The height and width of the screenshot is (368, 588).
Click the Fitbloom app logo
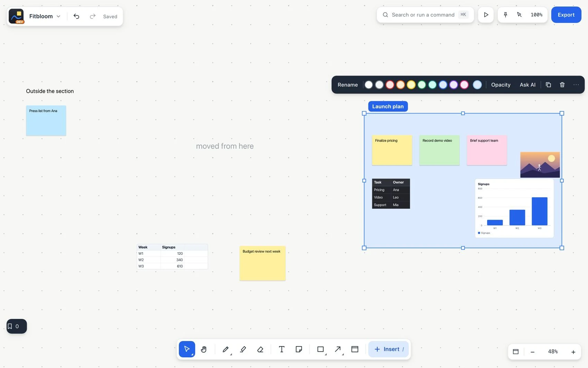[16, 16]
